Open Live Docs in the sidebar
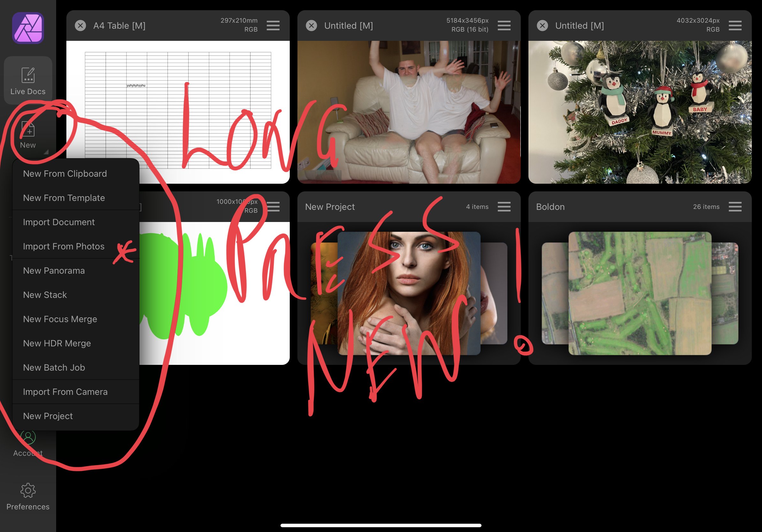The image size is (762, 532). point(28,80)
